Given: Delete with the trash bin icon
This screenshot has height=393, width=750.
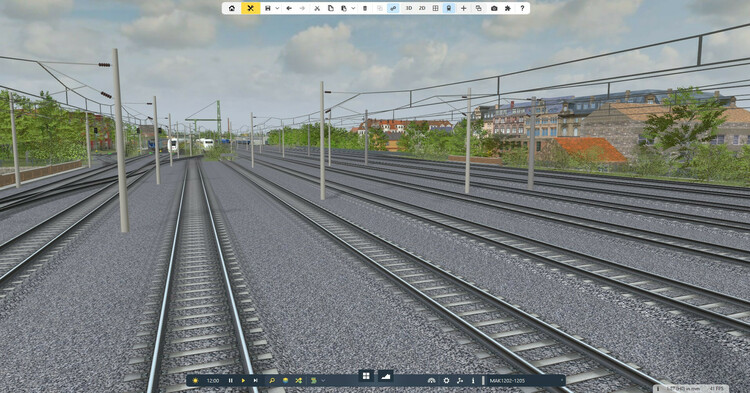Looking at the screenshot, I should [x=365, y=8].
